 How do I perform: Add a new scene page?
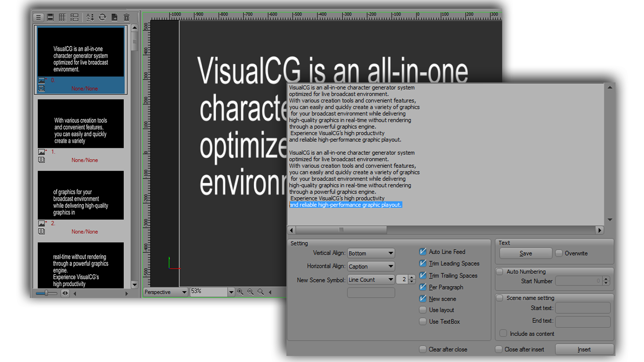[x=114, y=17]
